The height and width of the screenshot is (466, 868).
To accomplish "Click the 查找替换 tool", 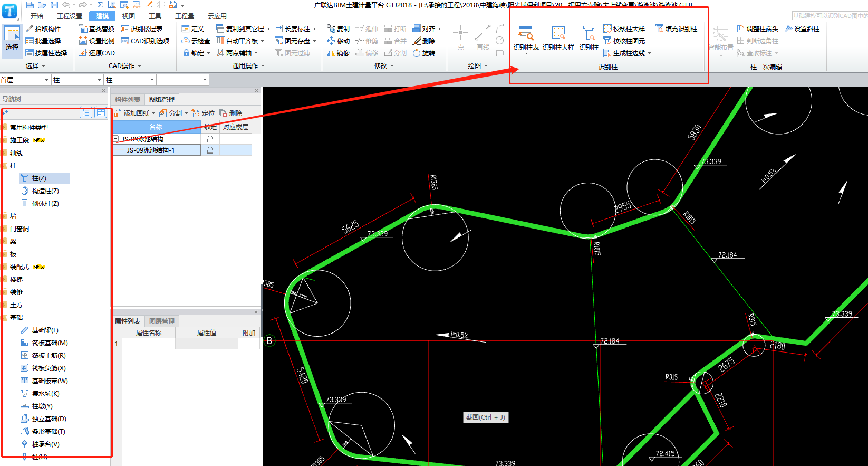I will click(x=97, y=28).
